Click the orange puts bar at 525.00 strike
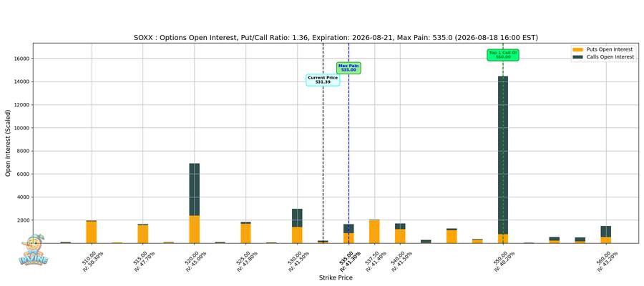644x286 pixels. 245,233
